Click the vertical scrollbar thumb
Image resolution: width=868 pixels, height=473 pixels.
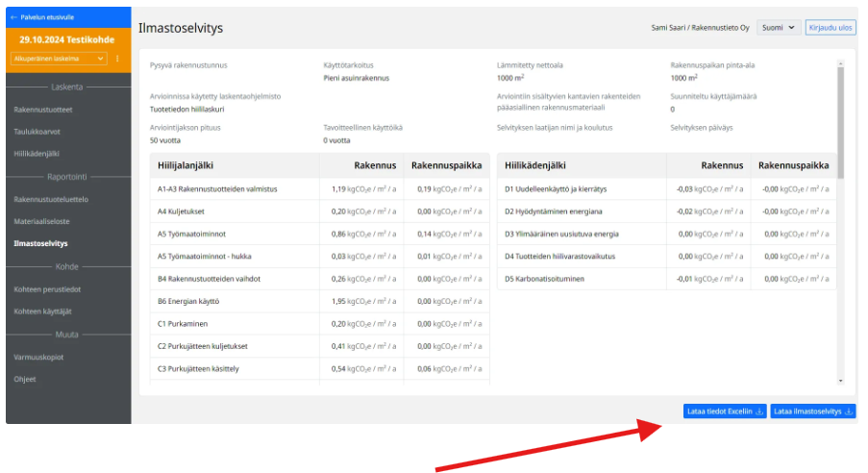[841, 123]
